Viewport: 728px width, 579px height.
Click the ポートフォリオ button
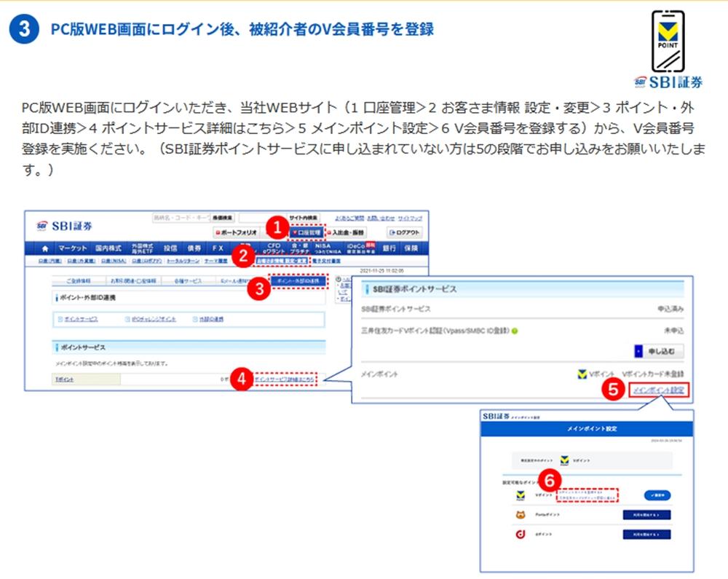[x=236, y=232]
